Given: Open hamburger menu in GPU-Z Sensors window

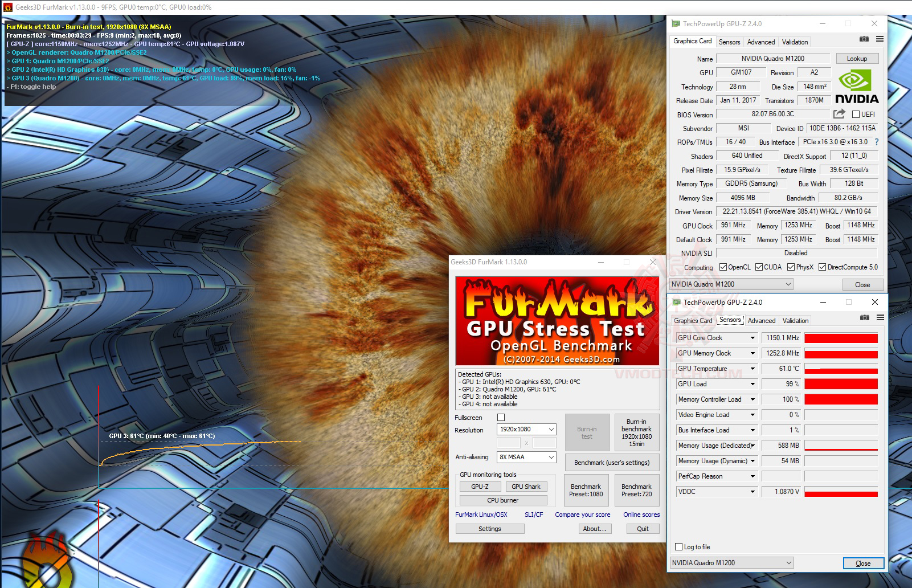Looking at the screenshot, I should click(880, 317).
